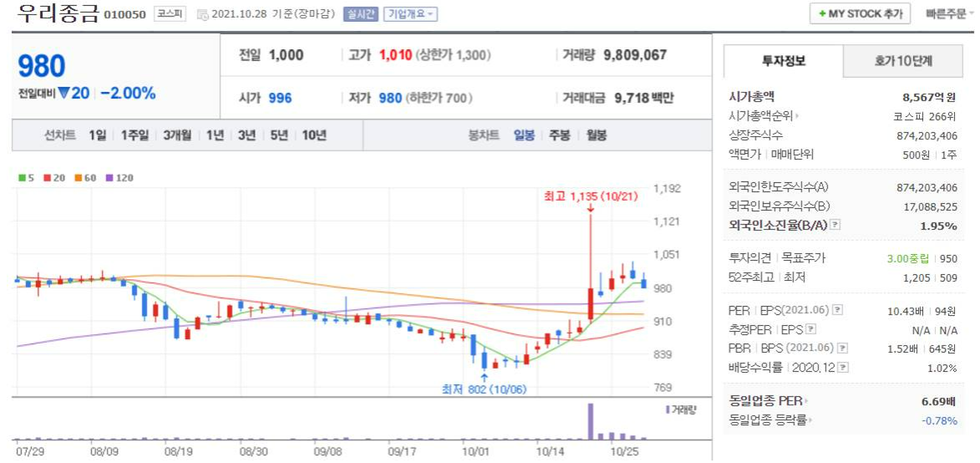Click the -0.78% industry change value
980x463 pixels.
coord(939,420)
